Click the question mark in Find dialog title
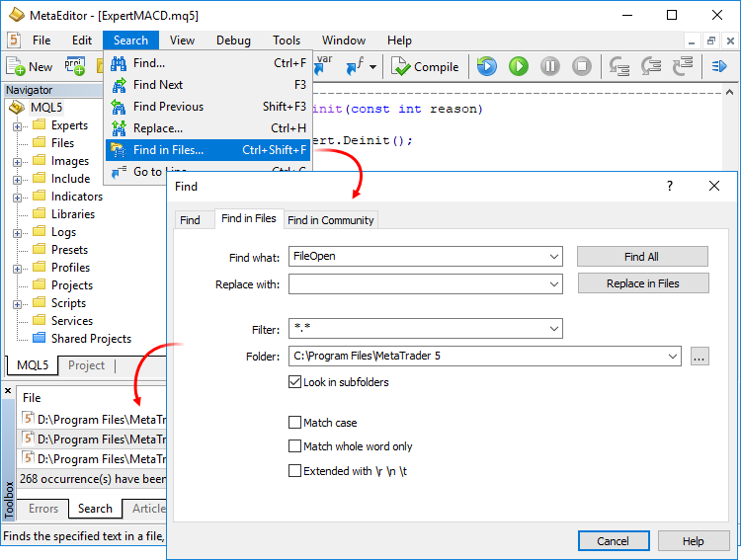Viewport: 741px width, 560px height. pyautogui.click(x=670, y=186)
